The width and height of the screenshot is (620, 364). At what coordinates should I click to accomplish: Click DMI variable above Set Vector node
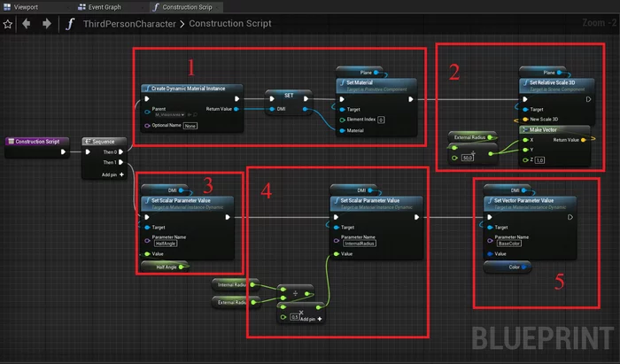coord(508,190)
